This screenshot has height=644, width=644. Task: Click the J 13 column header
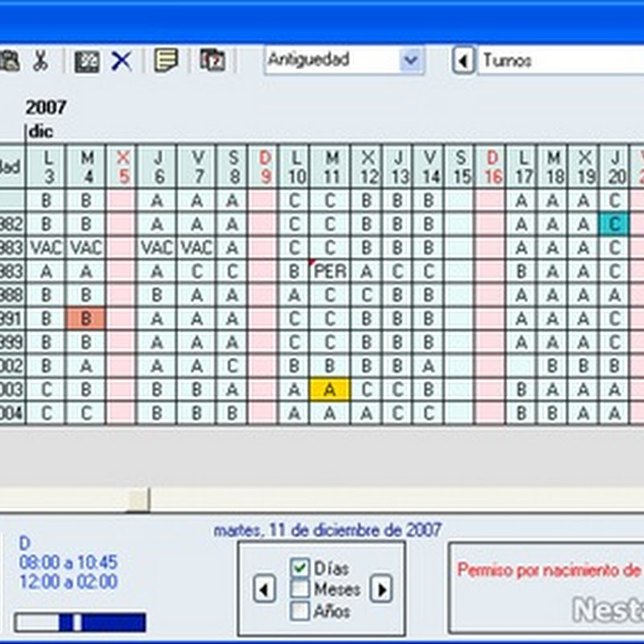[397, 167]
